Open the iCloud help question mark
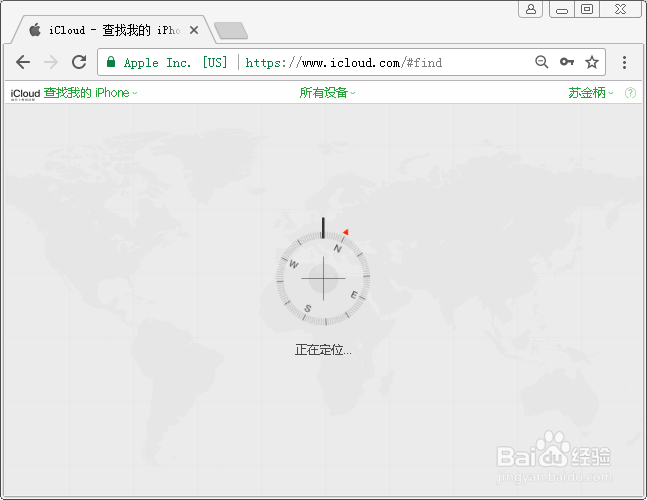This screenshot has width=647, height=500. click(630, 93)
